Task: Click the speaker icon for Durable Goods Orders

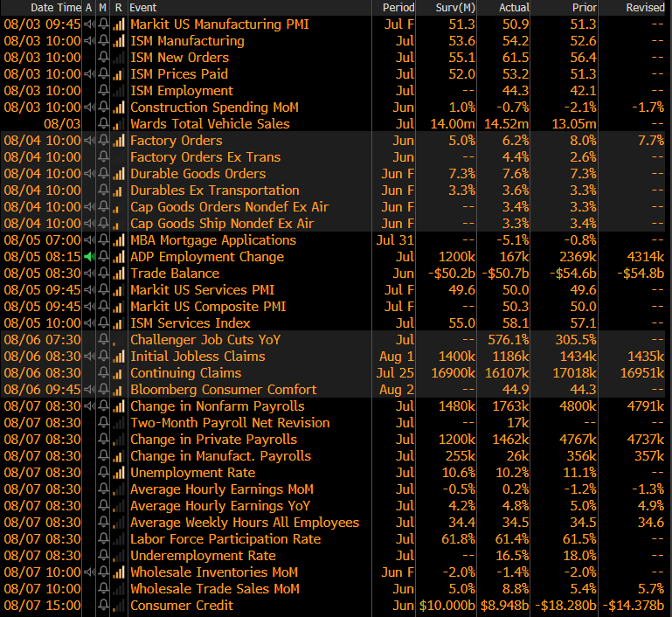Action: click(88, 174)
